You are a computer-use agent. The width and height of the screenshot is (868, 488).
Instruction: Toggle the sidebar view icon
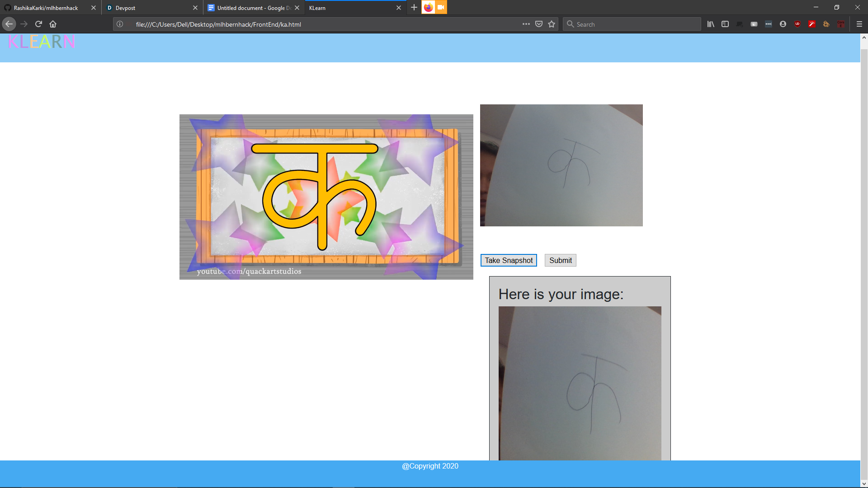click(x=725, y=24)
